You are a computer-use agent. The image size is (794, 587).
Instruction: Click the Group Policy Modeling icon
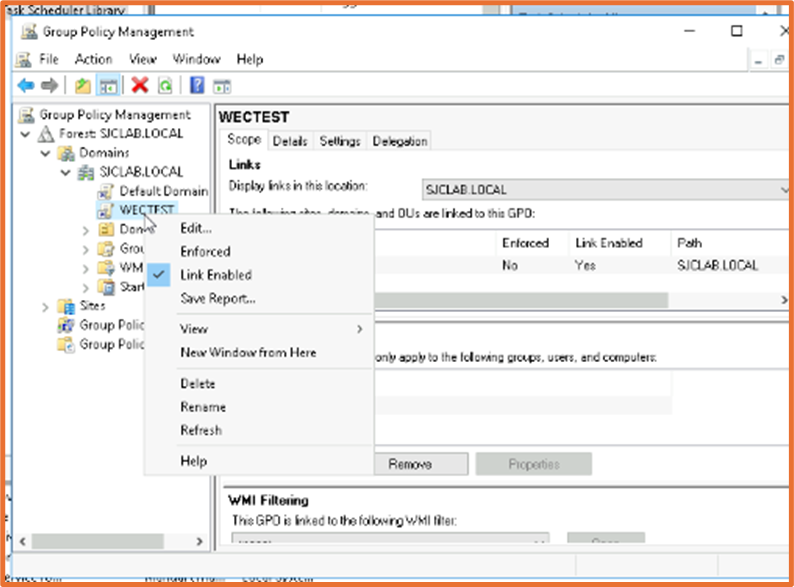66,325
